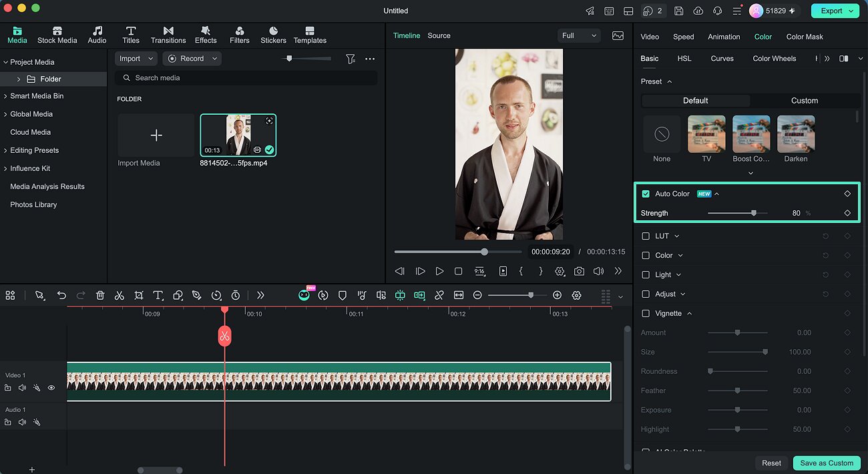Select the split scissors tool in timeline toolbar

coord(119,295)
